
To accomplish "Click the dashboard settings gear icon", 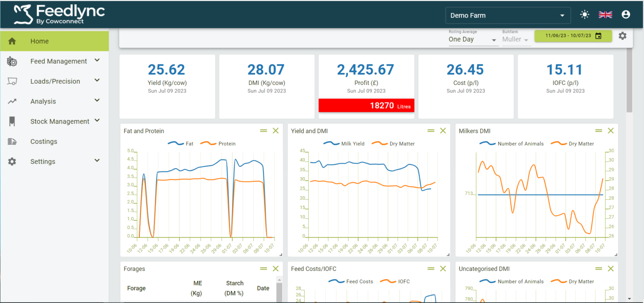I will 623,36.
